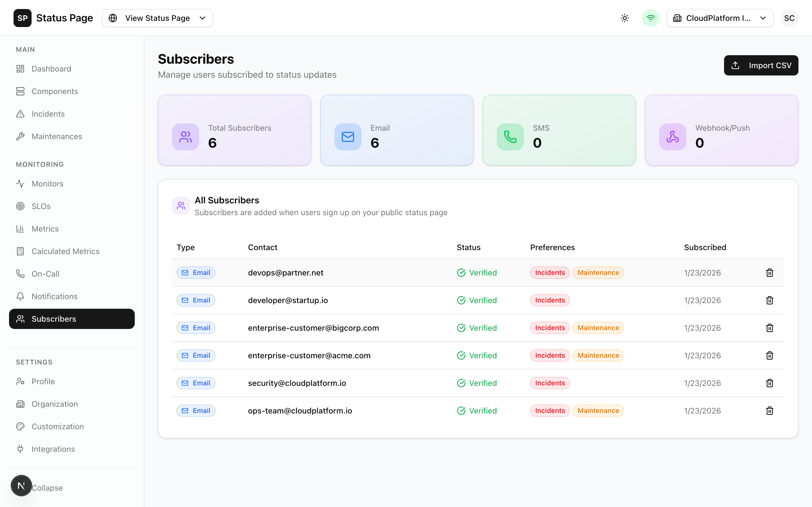The width and height of the screenshot is (812, 507).
Task: Select the Incidents sidebar icon
Action: 21,114
